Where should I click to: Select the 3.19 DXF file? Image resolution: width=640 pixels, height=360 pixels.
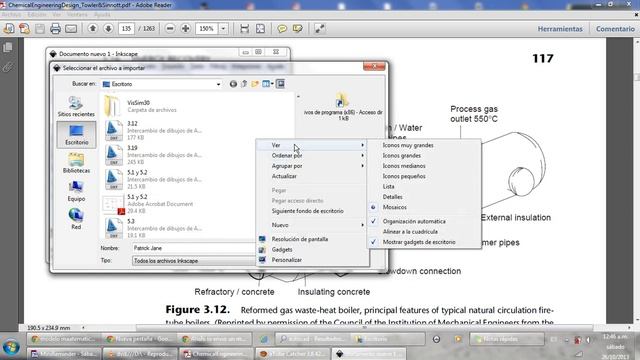coord(153,155)
